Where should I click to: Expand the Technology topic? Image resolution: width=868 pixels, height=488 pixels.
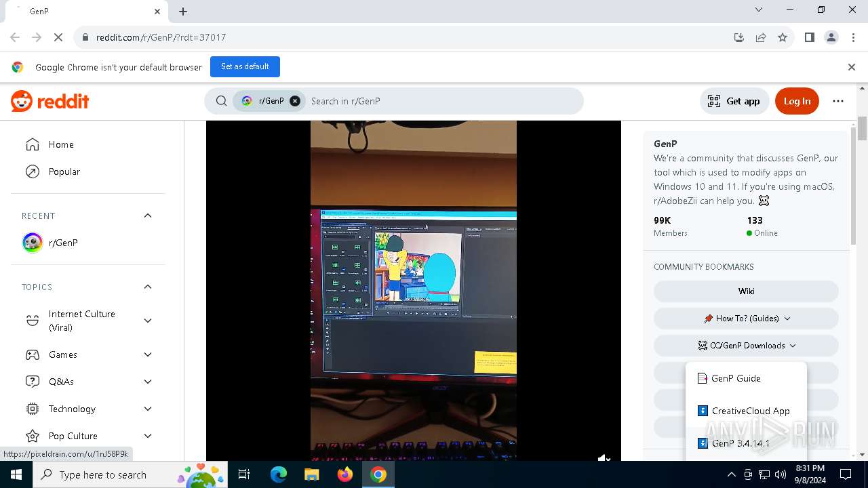(148, 409)
